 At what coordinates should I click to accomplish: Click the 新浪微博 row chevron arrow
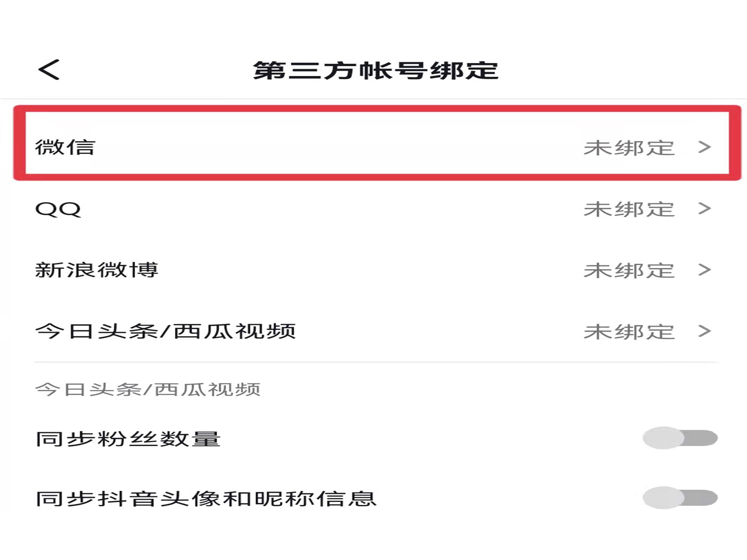[704, 270]
